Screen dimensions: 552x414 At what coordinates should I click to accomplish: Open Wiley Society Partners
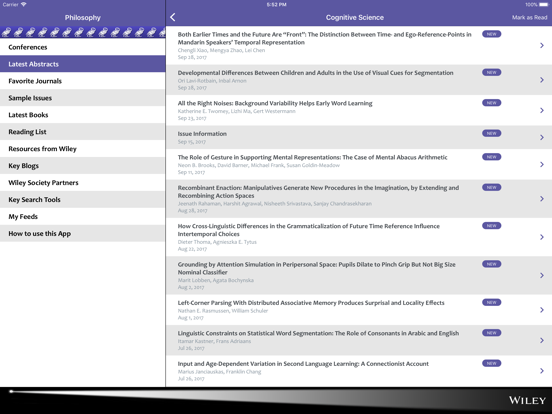click(83, 182)
